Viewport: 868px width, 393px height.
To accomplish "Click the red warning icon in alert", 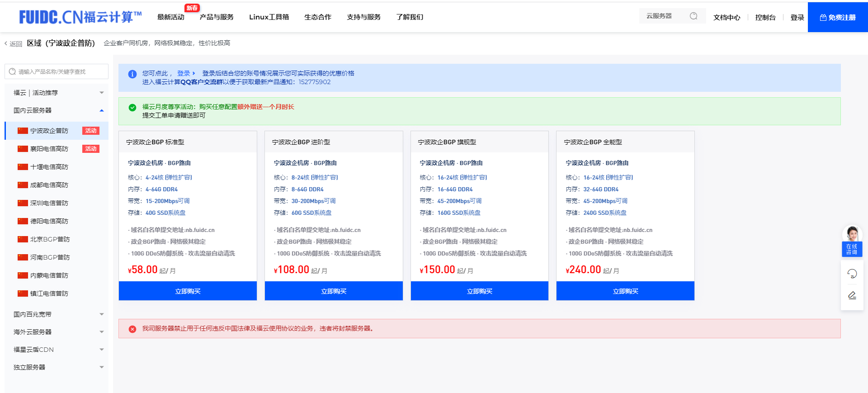I will coord(132,329).
